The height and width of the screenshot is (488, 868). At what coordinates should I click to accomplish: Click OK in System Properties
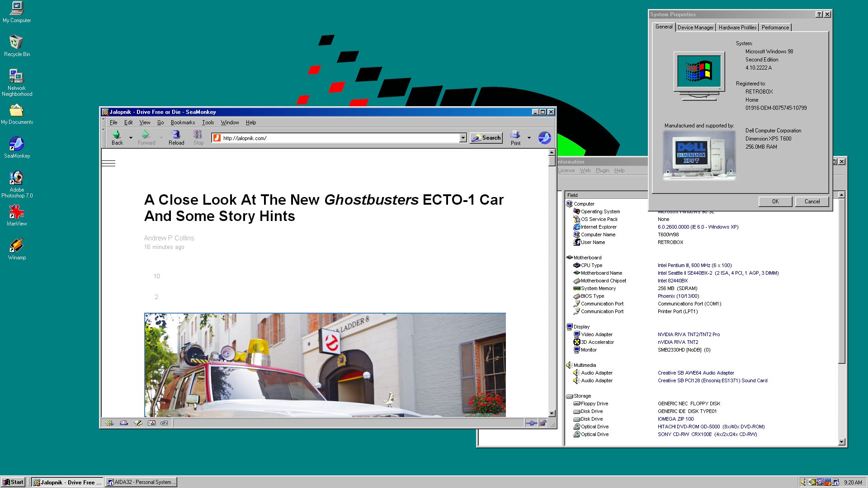coord(775,202)
